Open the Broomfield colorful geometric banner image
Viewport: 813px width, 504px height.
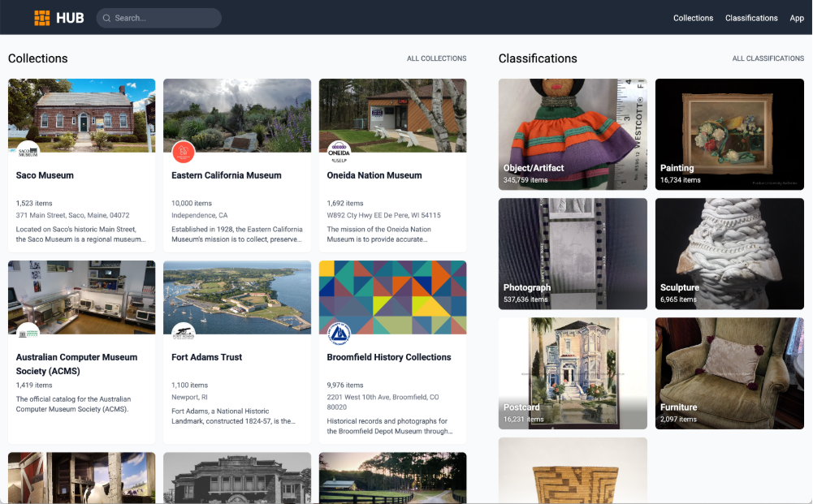pyautogui.click(x=392, y=297)
